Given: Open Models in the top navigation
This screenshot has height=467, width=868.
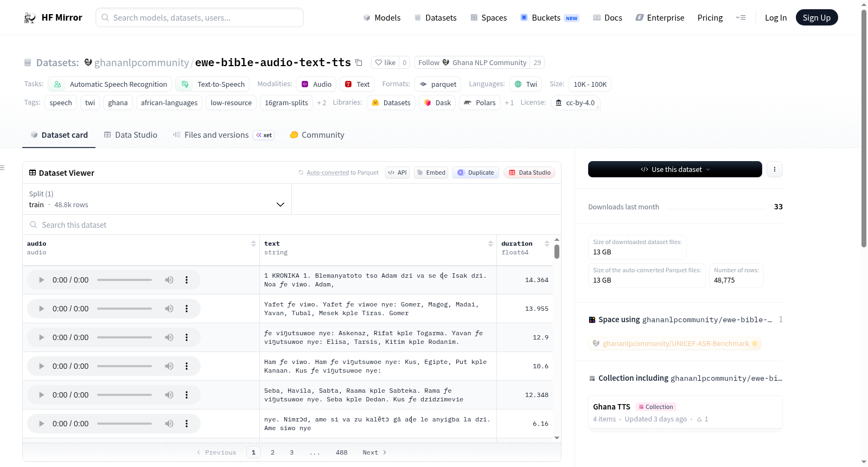Looking at the screenshot, I should 381,17.
